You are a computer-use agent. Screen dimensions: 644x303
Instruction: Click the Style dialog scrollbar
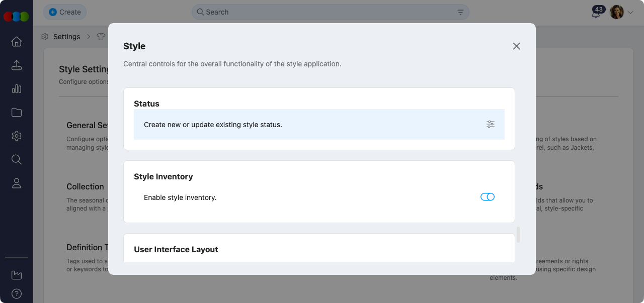tap(518, 234)
